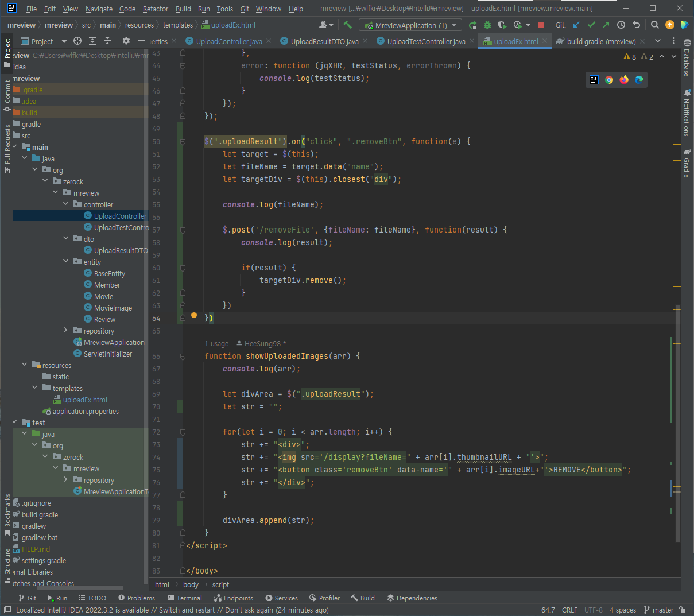The width and height of the screenshot is (694, 616).
Task: Open Project panel gear options
Action: [x=126, y=41]
